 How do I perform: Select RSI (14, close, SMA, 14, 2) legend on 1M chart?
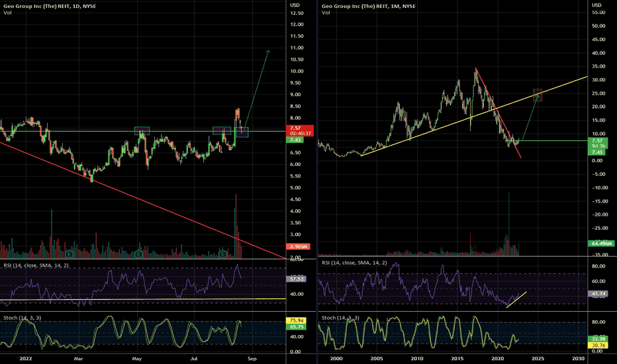click(354, 263)
